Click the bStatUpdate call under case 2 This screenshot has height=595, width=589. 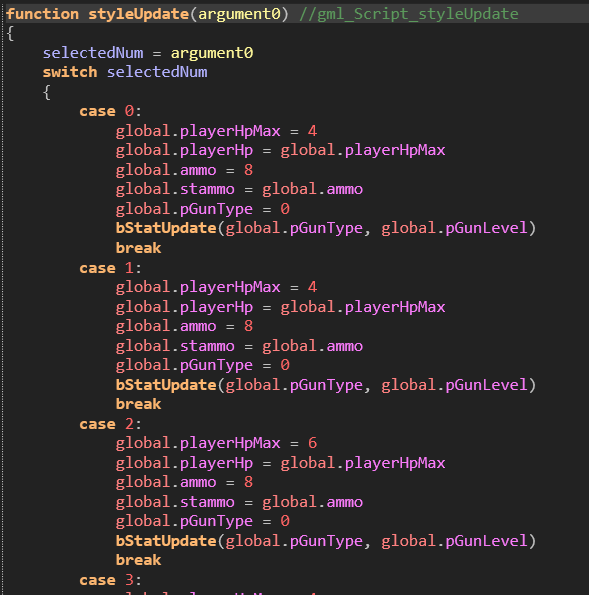[x=326, y=541]
